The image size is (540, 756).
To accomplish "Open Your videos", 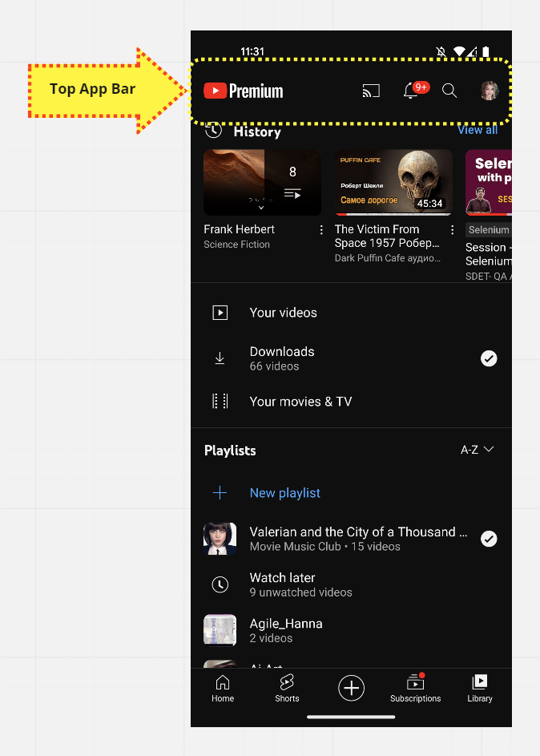I will pos(351,313).
